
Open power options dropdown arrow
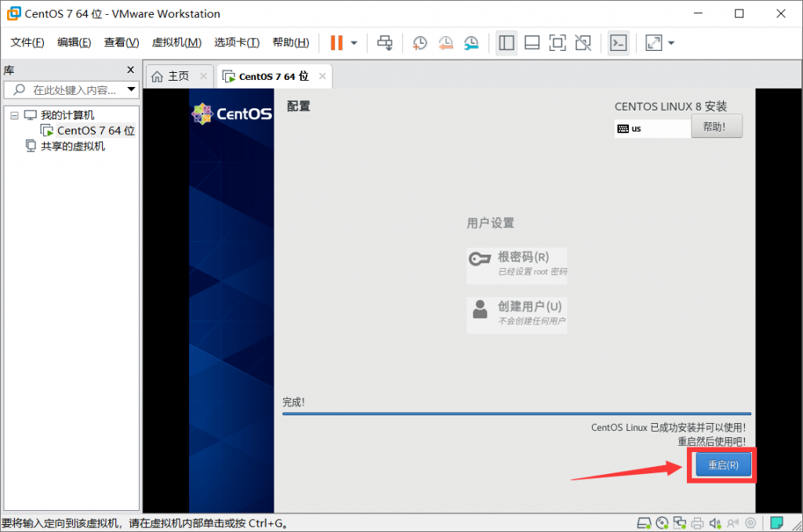pos(354,43)
